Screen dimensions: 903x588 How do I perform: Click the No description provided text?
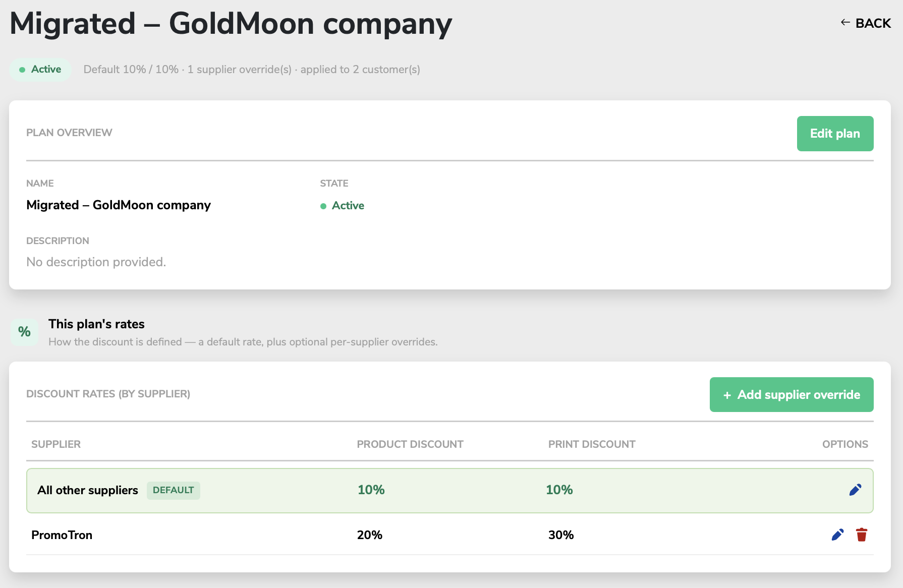coord(96,262)
